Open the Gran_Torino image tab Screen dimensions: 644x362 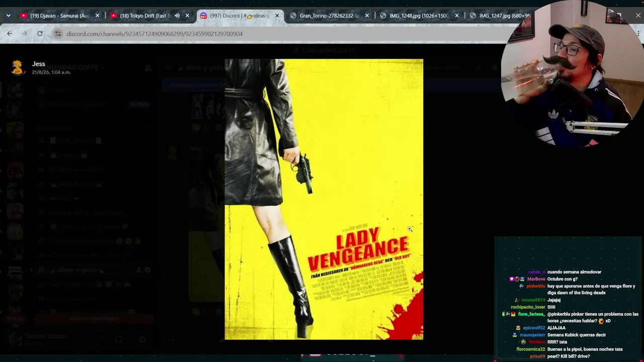329,16
